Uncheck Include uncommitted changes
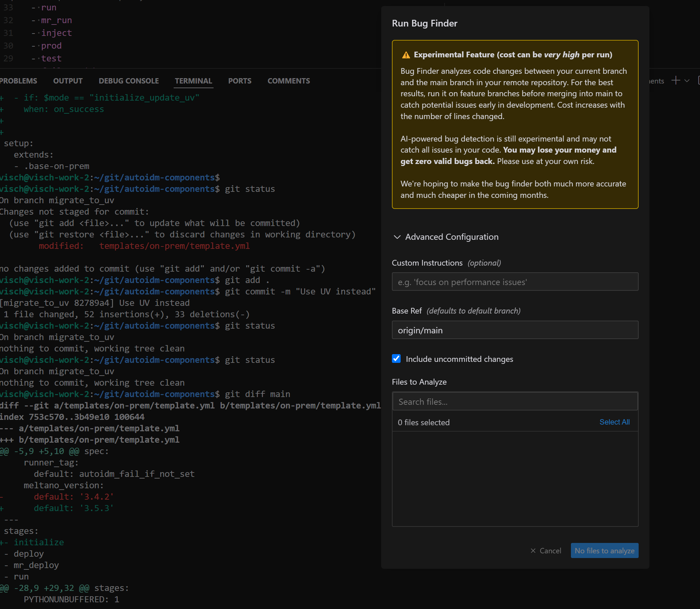Viewport: 700px width, 609px height. [396, 359]
